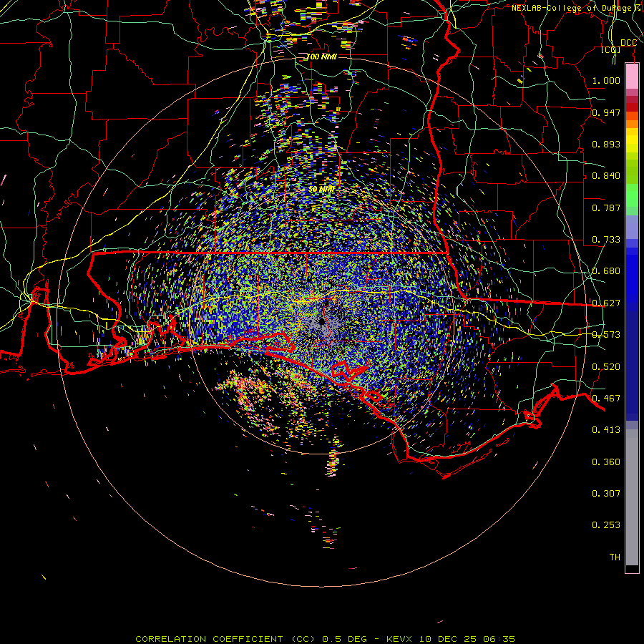Image resolution: width=644 pixels, height=644 pixels.
Task: Click the 0.680 value on the legend
Action: 606,271
